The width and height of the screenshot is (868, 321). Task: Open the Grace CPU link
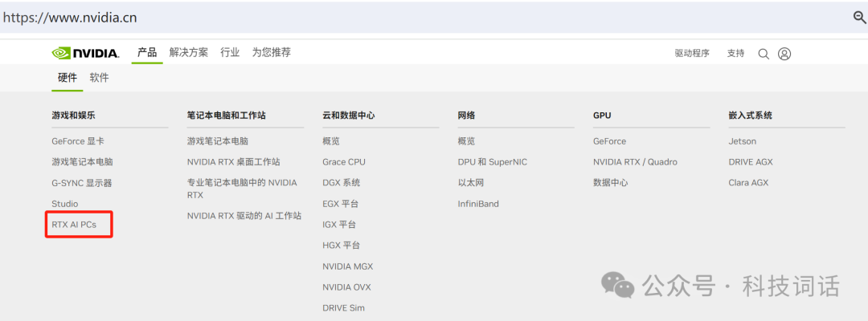[x=344, y=162]
